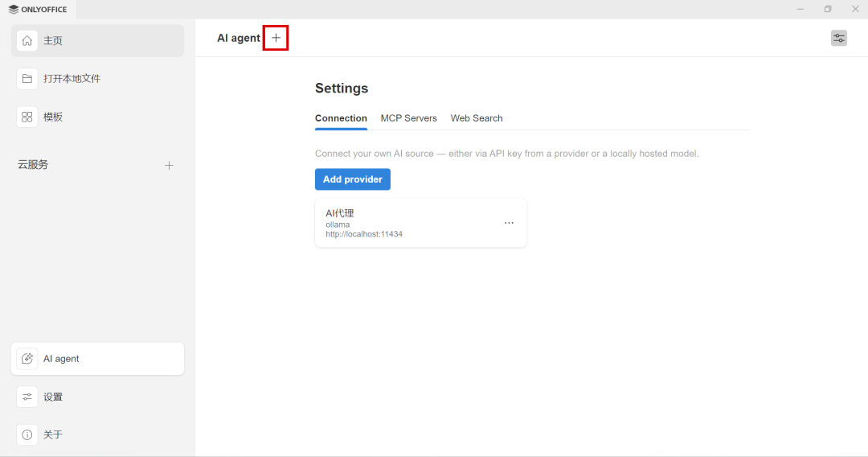Screen dimensions: 868x457
Task: Click the info icon next to 关于
Action: tap(27, 434)
